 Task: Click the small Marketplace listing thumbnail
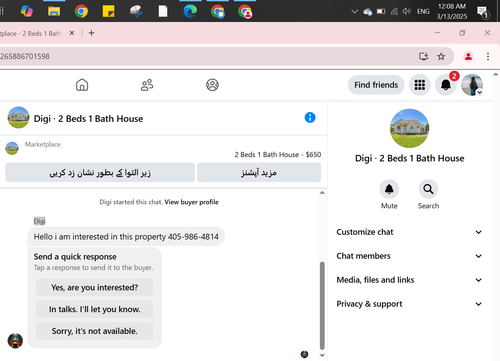[12, 148]
